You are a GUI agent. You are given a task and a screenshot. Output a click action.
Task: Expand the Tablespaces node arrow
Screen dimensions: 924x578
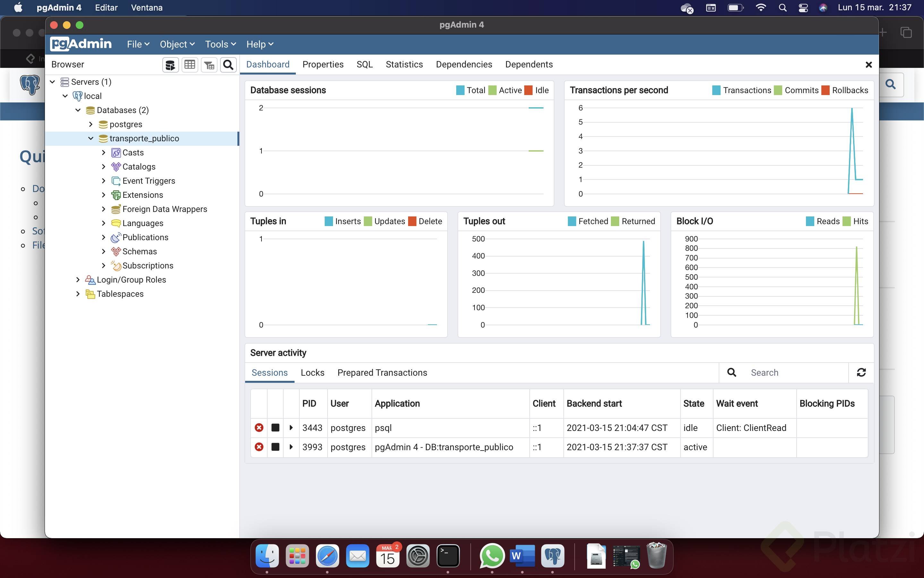tap(78, 294)
